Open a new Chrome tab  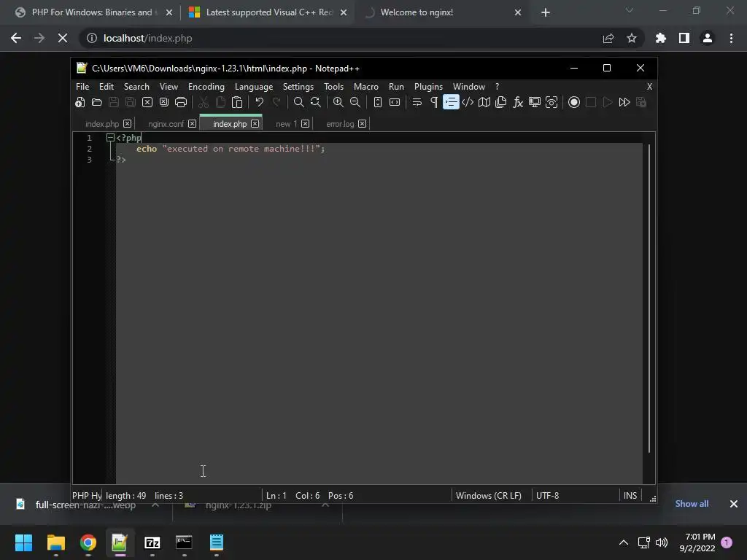(x=546, y=12)
